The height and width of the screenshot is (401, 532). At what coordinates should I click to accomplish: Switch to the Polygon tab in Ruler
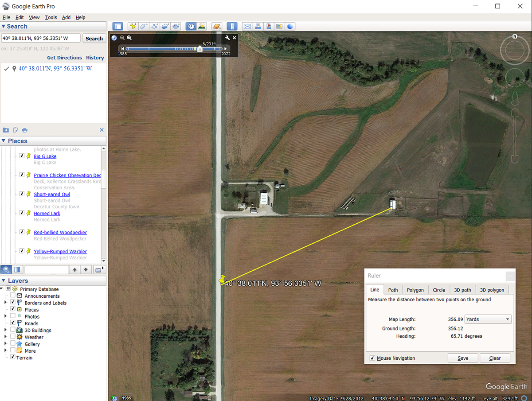click(415, 290)
